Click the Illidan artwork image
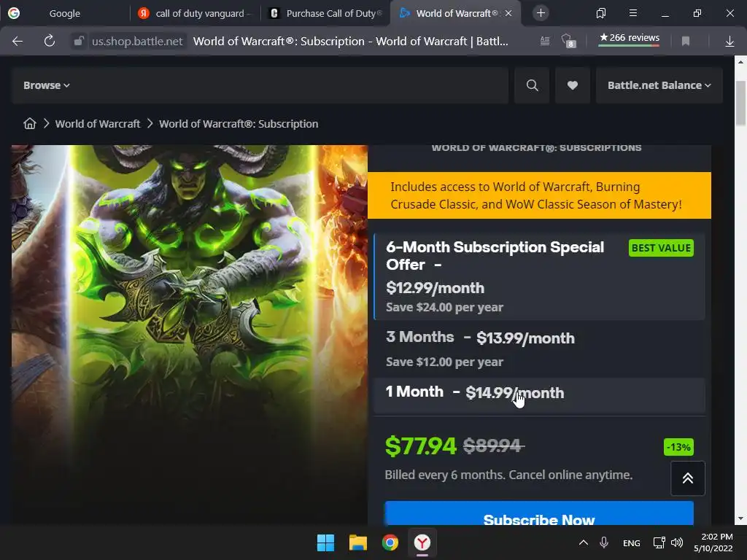 click(x=190, y=333)
